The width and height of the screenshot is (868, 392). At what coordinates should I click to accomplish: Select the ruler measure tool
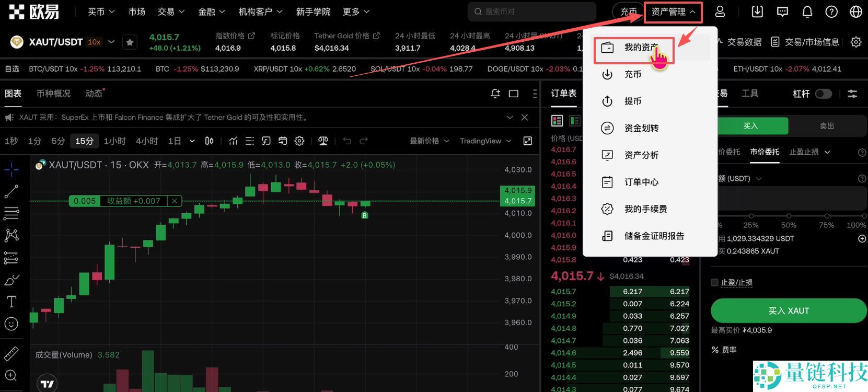(11, 354)
